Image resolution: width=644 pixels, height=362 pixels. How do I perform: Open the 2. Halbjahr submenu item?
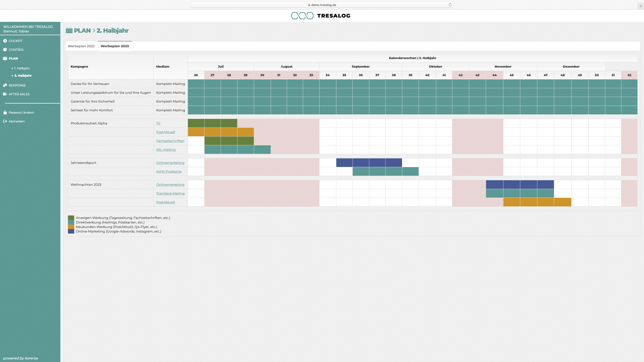(23, 75)
